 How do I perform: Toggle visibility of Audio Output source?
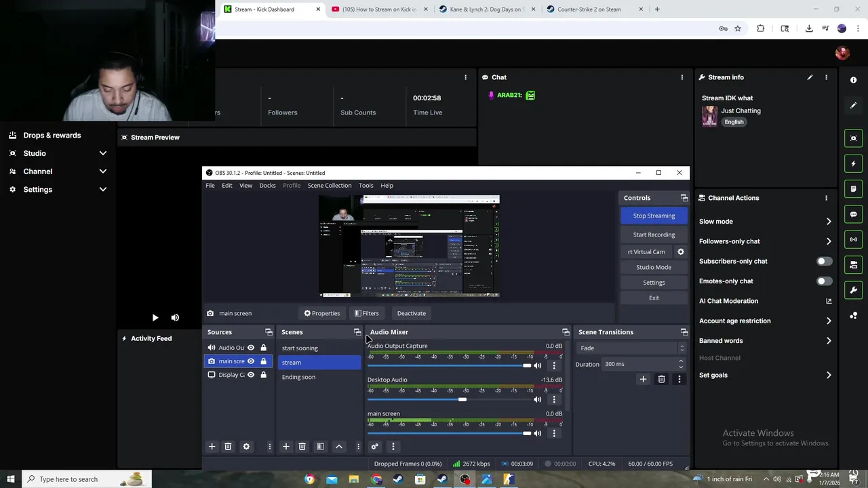pos(251,348)
